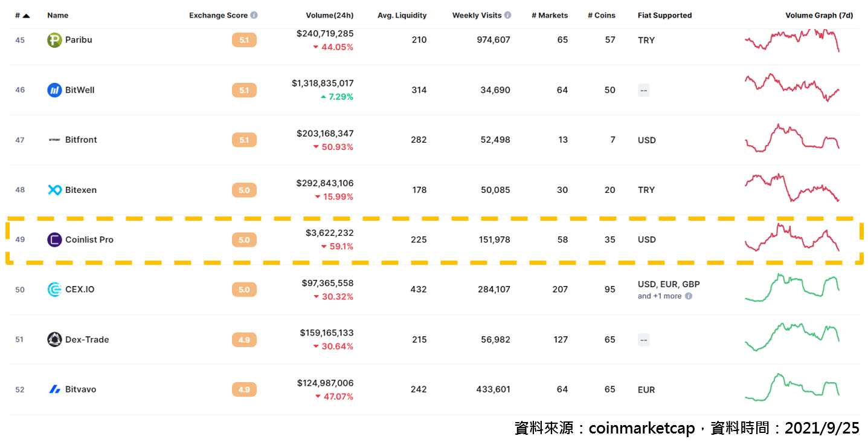Viewport: 868px width, 442px height.
Task: Open the Dex-Trade exchange link
Action: (x=87, y=339)
